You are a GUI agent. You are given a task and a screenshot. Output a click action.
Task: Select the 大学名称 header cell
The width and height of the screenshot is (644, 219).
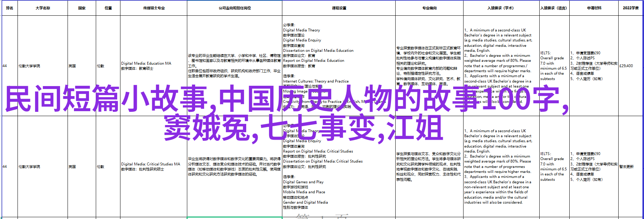[x=43, y=8]
